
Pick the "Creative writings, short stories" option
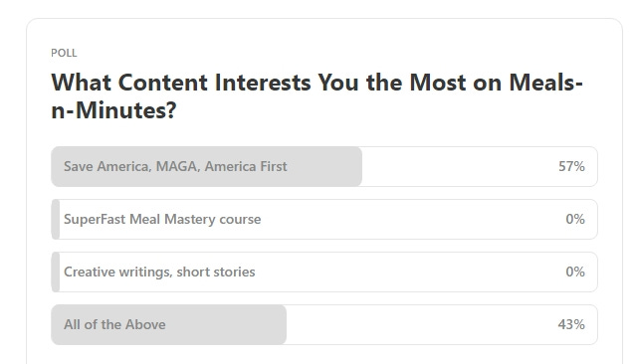tap(324, 272)
